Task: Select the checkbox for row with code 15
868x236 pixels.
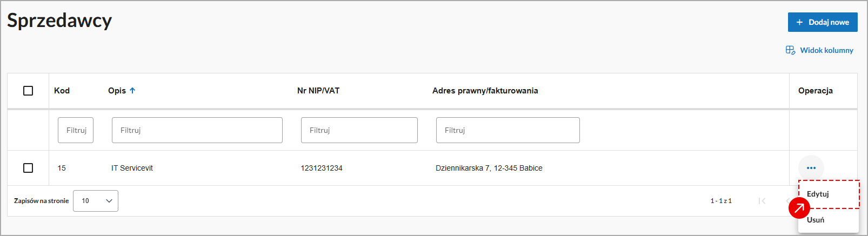Action: click(28, 168)
